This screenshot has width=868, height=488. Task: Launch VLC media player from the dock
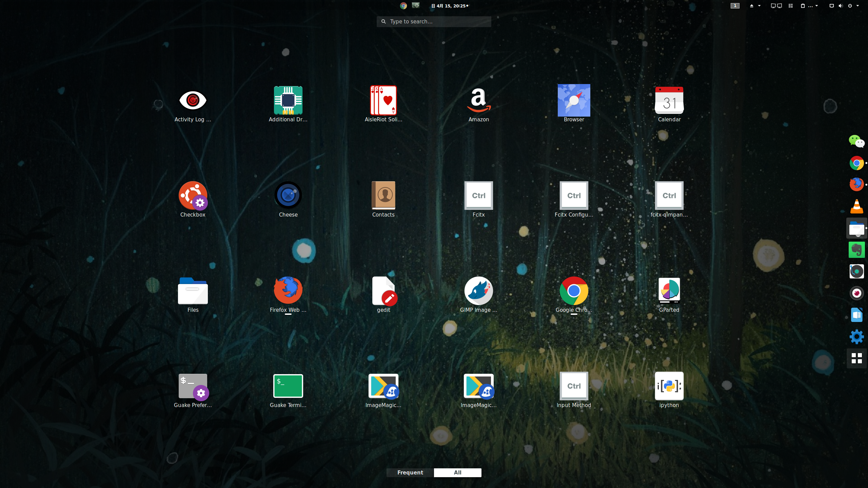tap(856, 206)
